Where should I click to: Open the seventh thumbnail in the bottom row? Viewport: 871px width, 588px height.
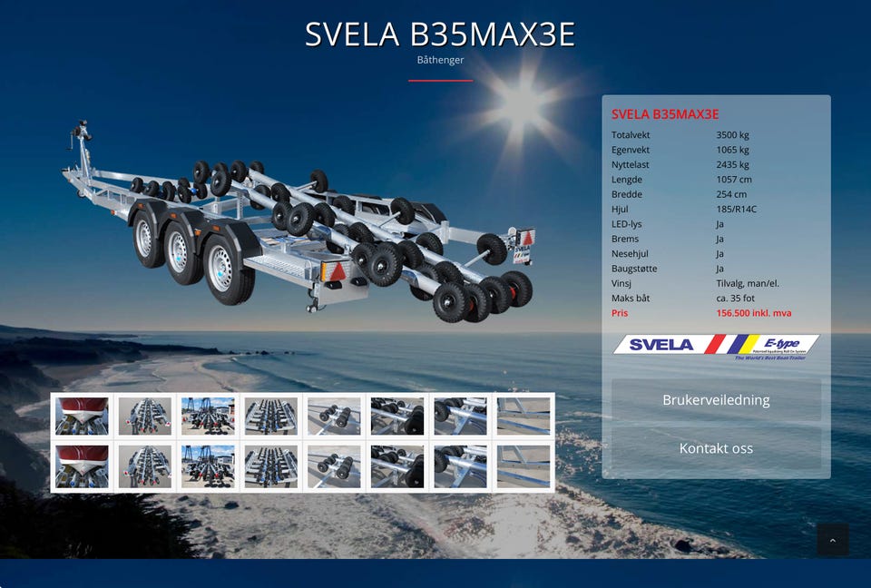461,466
